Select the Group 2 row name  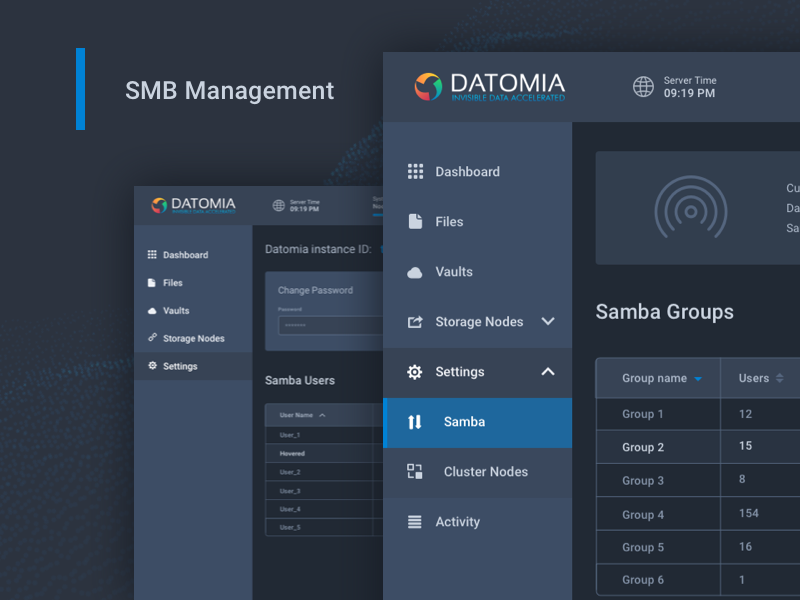pos(643,447)
